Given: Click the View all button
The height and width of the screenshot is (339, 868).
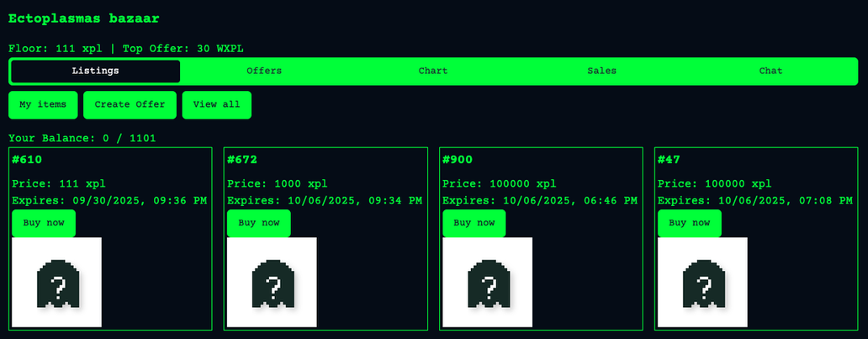Looking at the screenshot, I should 216,105.
